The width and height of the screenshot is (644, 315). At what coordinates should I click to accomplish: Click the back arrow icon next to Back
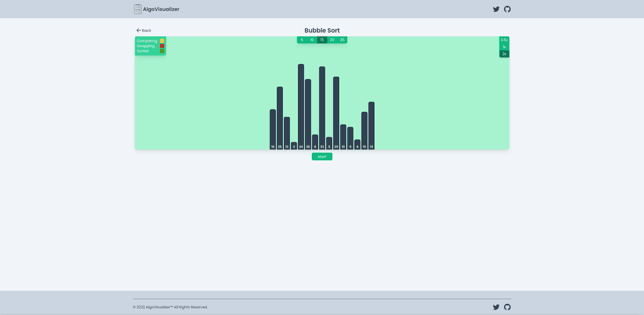[x=138, y=30]
